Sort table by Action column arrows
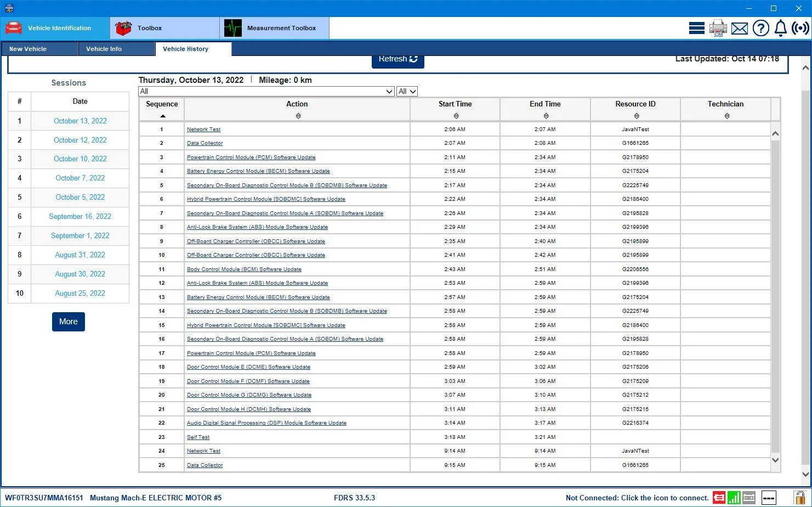Screen dimensions: 812x507 [298, 116]
